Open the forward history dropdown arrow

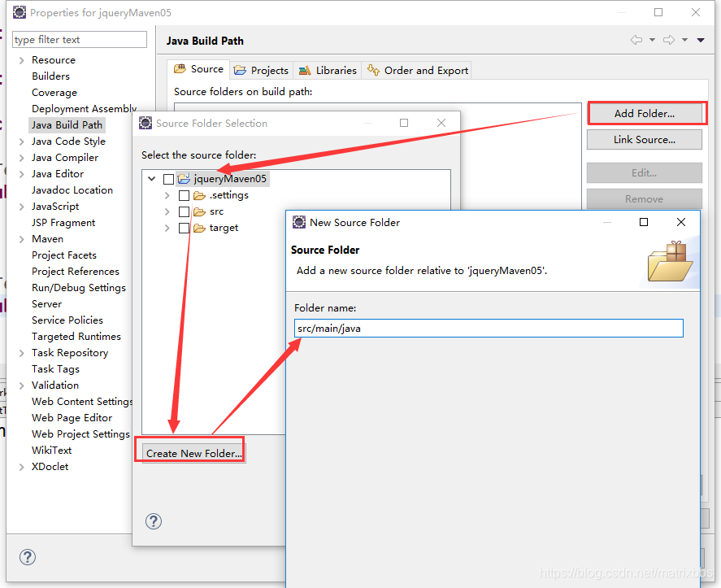684,40
